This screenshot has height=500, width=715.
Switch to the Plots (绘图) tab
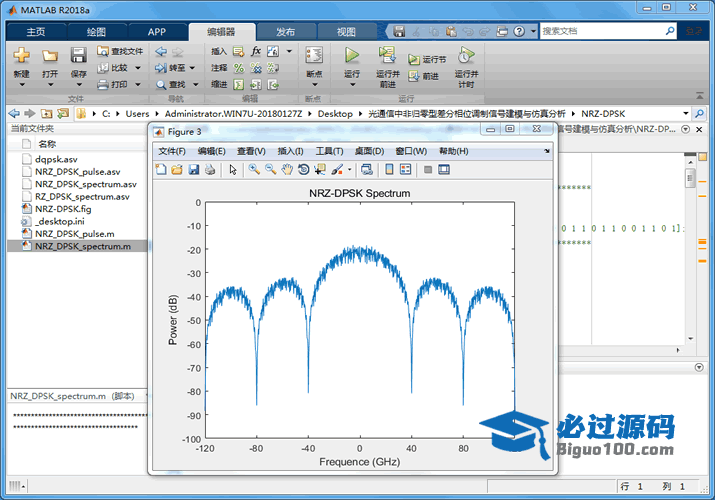coord(96,31)
